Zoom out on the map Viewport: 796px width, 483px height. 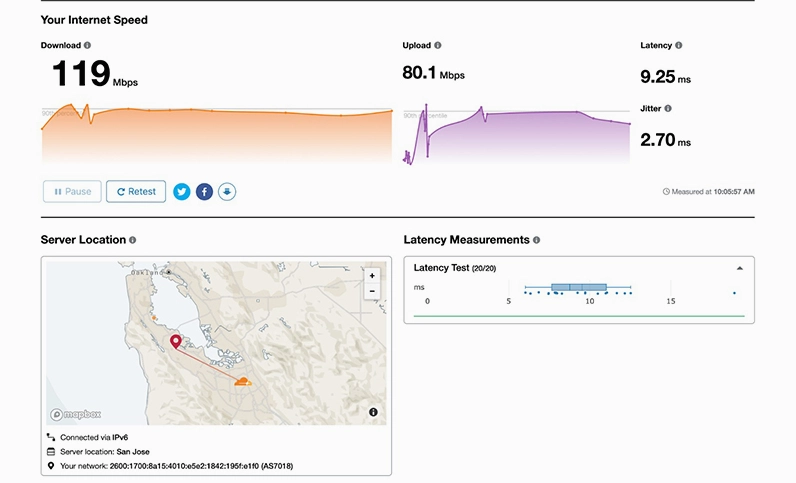(x=372, y=292)
